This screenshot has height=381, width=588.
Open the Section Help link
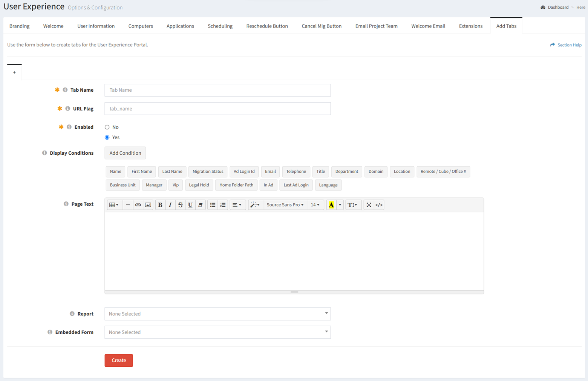pos(569,45)
